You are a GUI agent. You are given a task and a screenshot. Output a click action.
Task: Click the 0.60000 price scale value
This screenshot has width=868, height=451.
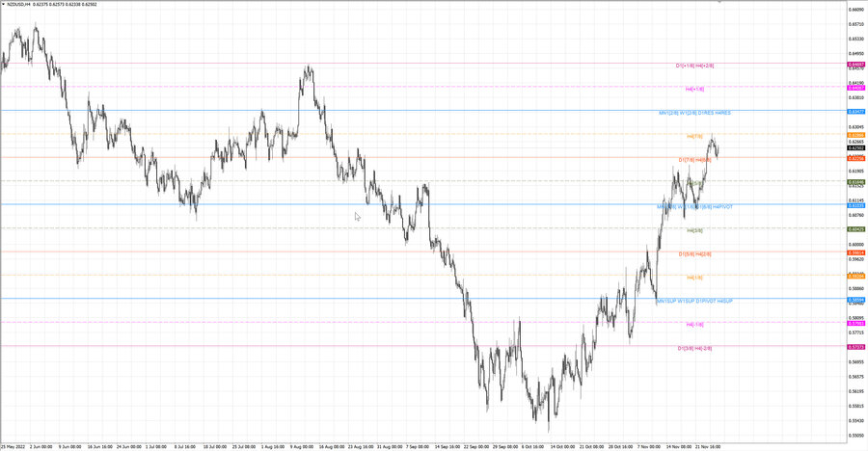click(x=856, y=245)
